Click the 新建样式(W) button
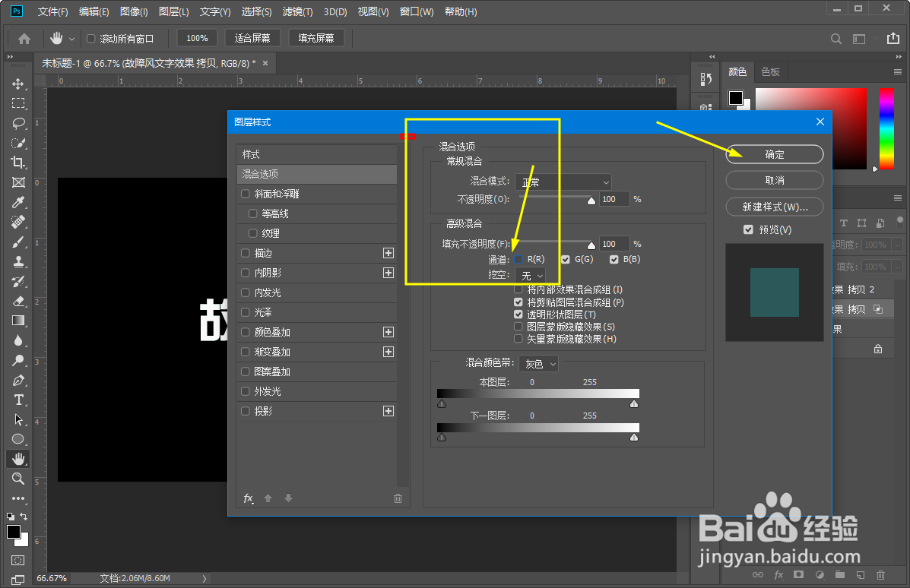Image resolution: width=910 pixels, height=588 pixels. [774, 206]
